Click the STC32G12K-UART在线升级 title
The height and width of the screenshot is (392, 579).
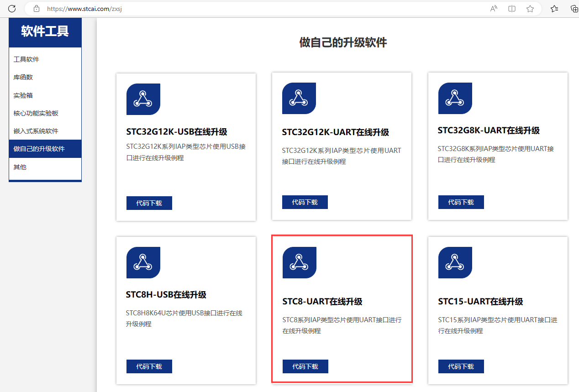pyautogui.click(x=336, y=132)
